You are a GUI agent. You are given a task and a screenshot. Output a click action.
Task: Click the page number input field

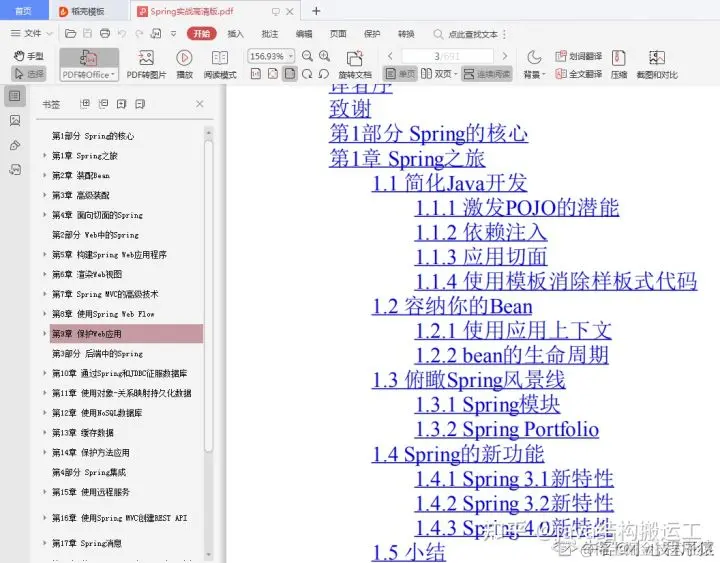(447, 56)
